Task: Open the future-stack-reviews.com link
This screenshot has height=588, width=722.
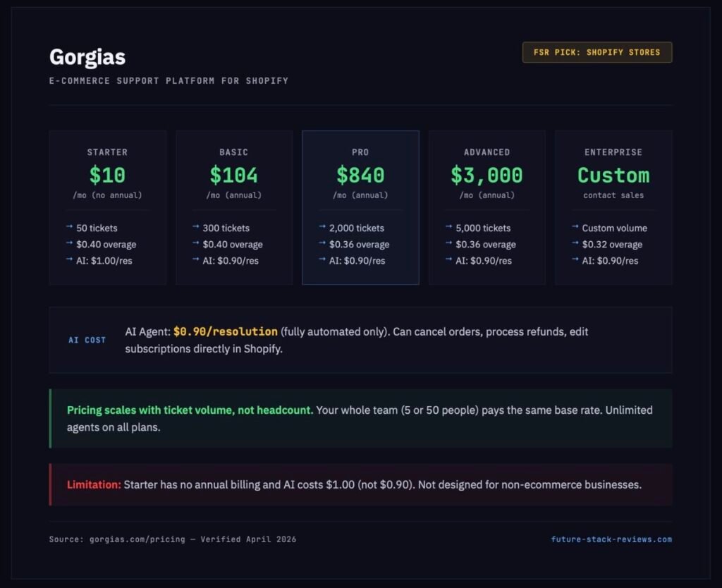Action: [611, 539]
